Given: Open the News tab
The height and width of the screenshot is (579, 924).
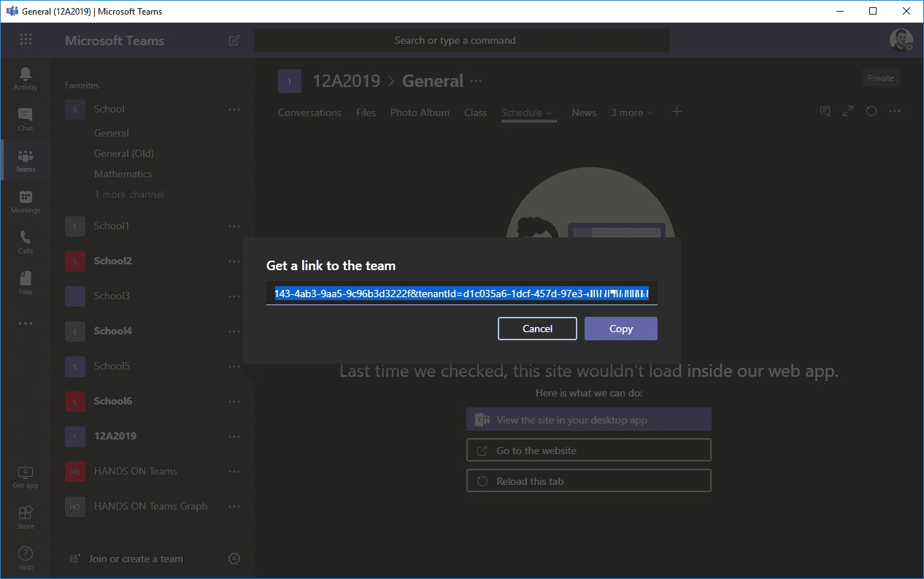Looking at the screenshot, I should [x=584, y=112].
